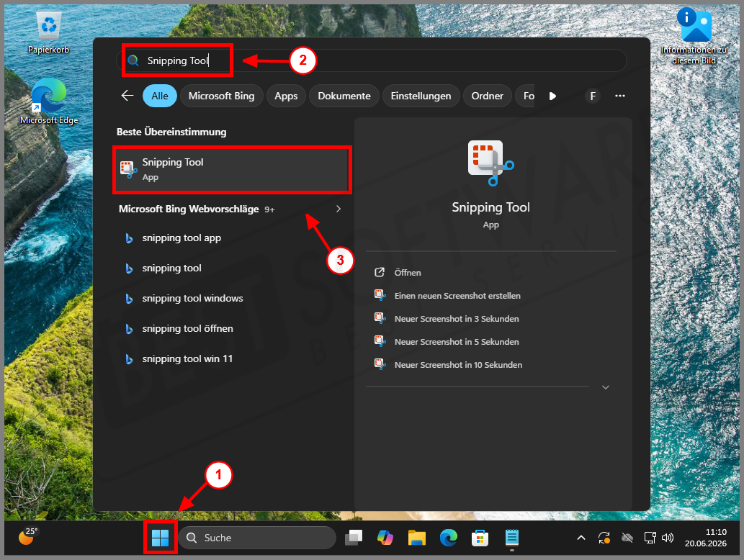Open the weather widget showing 25°
The height and width of the screenshot is (560, 744).
pos(27,536)
